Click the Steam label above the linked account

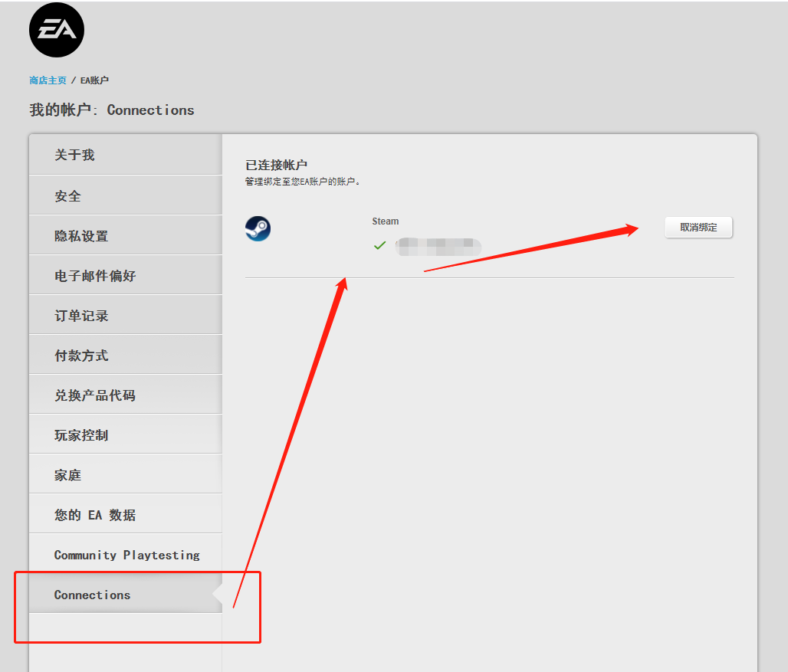[x=385, y=221]
